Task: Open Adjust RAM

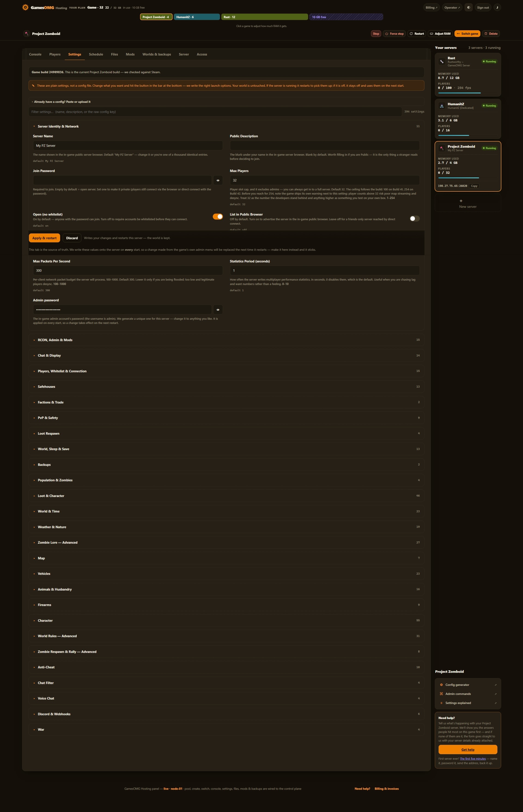Action: point(440,34)
